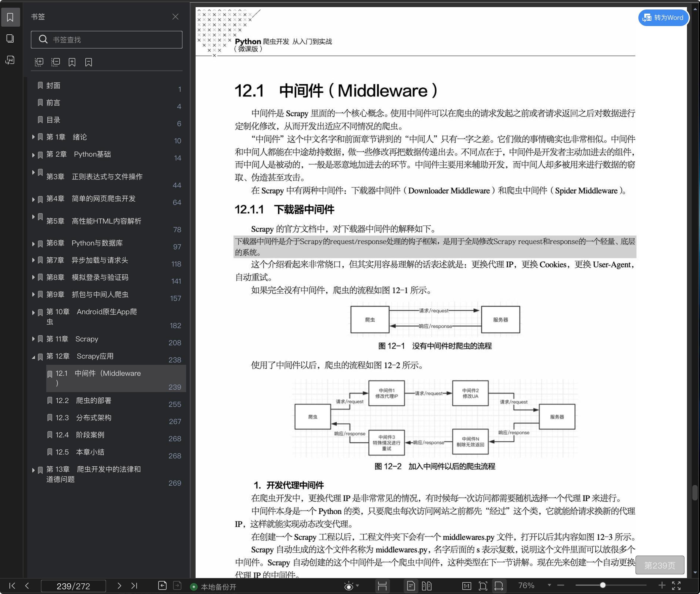The width and height of the screenshot is (700, 594).
Task: Expand 第5章 高性能HTML内容解析 bookmark
Action: (33, 217)
